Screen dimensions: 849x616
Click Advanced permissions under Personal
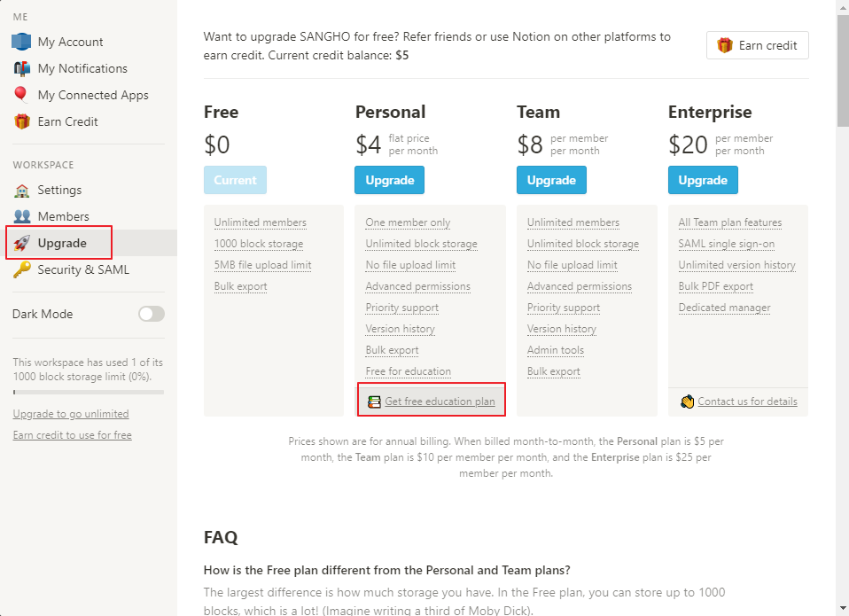(418, 286)
